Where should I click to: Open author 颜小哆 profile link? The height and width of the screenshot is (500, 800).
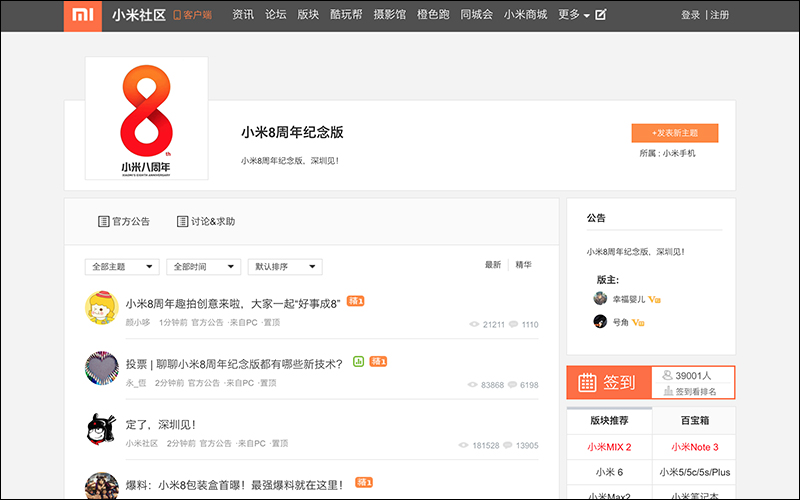[x=138, y=322]
